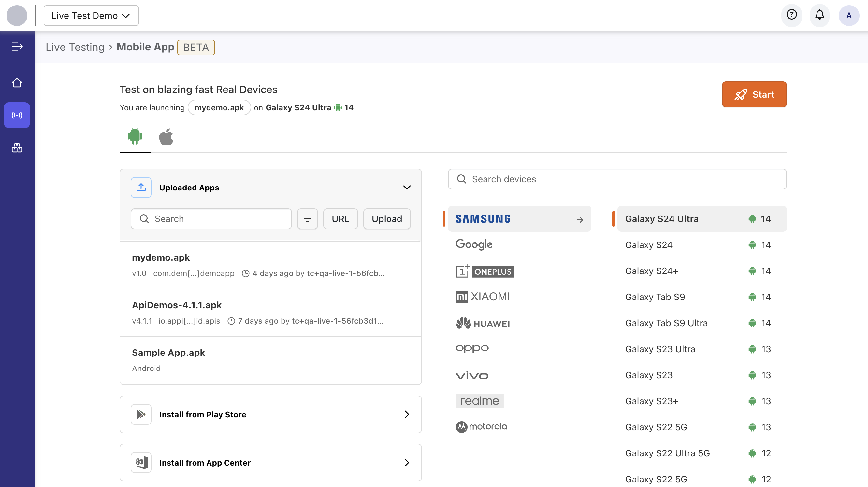The height and width of the screenshot is (487, 868).
Task: Select mydemo.apk from uploaded apps
Action: [270, 265]
